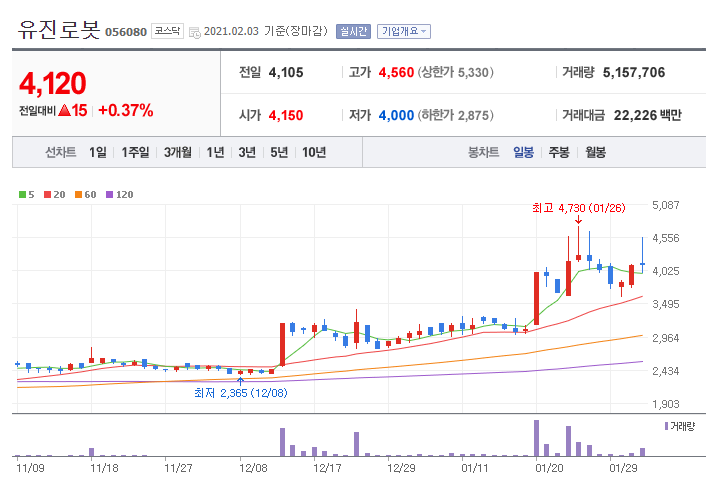Click the purple 거래량 legend swatch
This screenshot has width=706, height=494.
click(666, 426)
